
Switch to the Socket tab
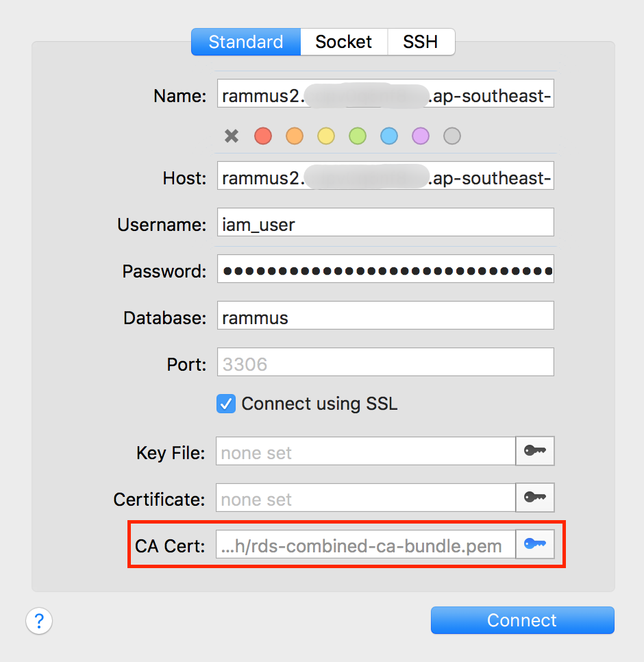click(343, 42)
